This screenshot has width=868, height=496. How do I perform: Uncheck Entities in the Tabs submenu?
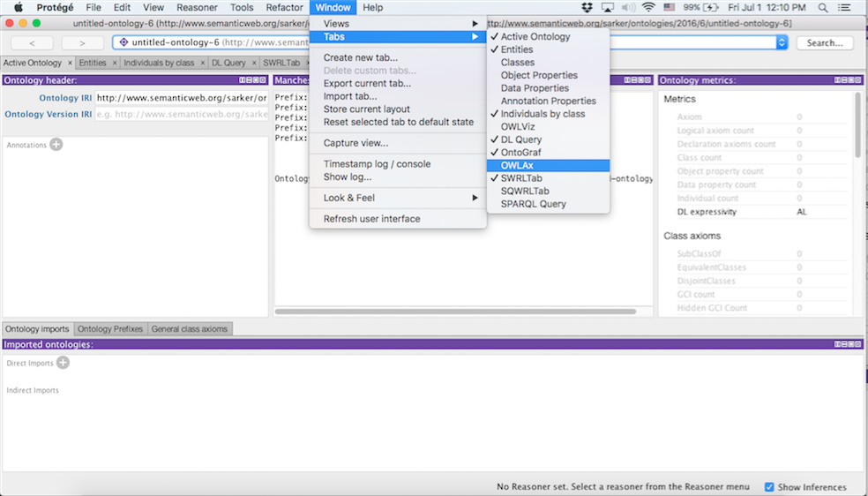pyautogui.click(x=548, y=49)
